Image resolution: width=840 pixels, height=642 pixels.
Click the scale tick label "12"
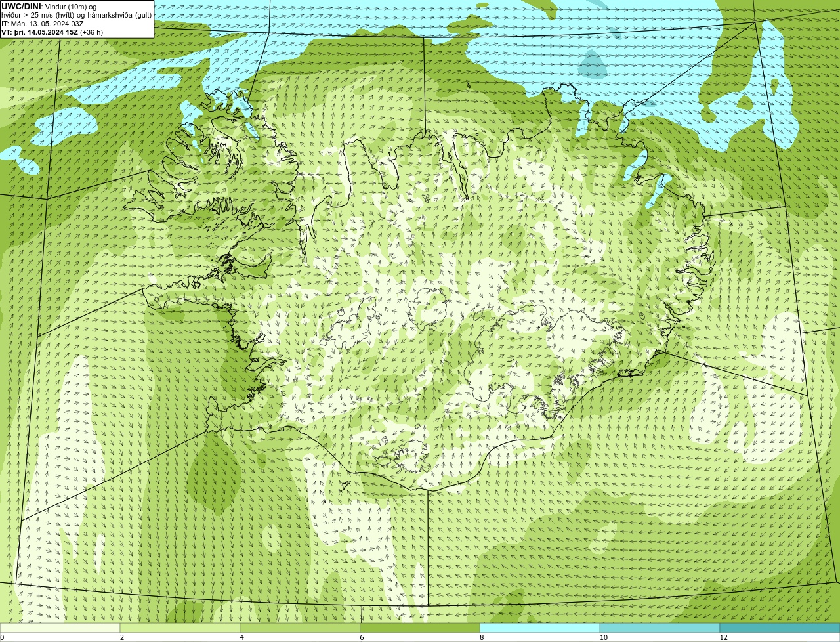point(723,637)
